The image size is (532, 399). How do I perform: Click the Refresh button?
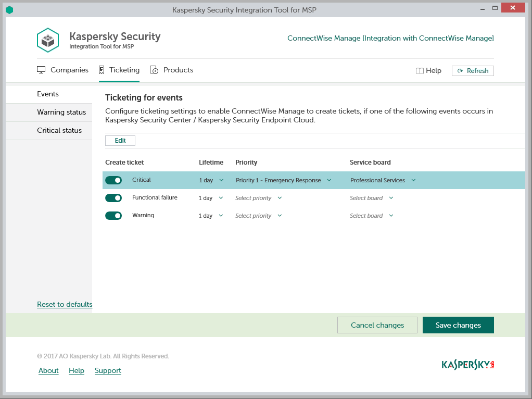click(x=473, y=71)
